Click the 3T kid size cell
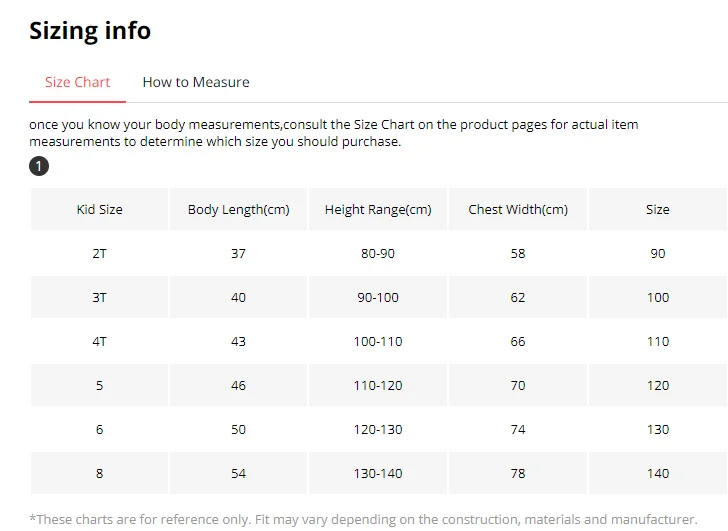Image resolution: width=728 pixels, height=531 pixels. pyautogui.click(x=99, y=297)
